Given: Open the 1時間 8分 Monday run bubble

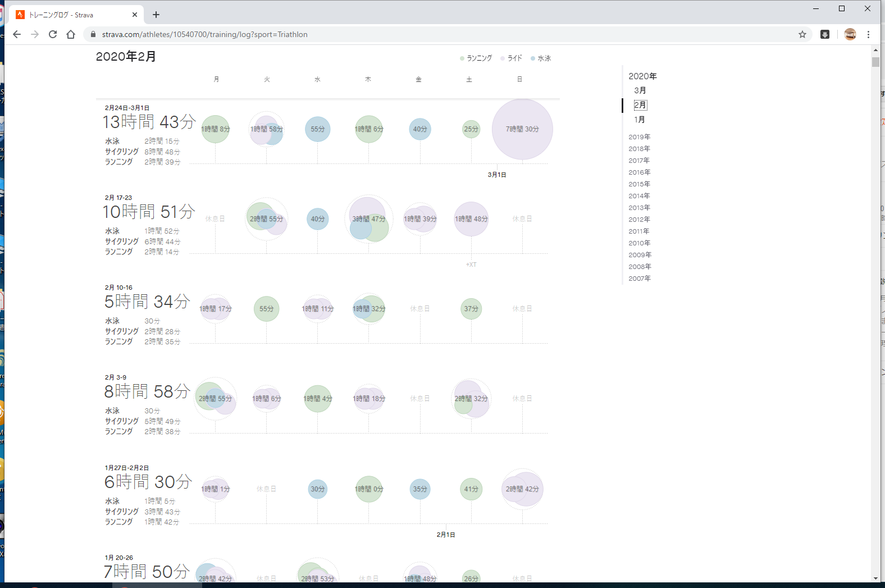Looking at the screenshot, I should 215,129.
